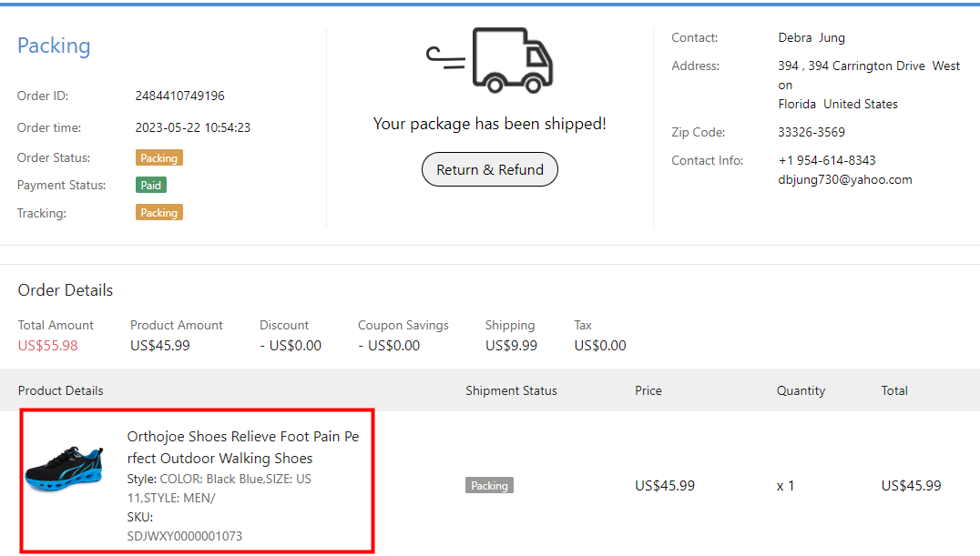Click the green Paid payment status badge
980x556 pixels.
pos(151,185)
